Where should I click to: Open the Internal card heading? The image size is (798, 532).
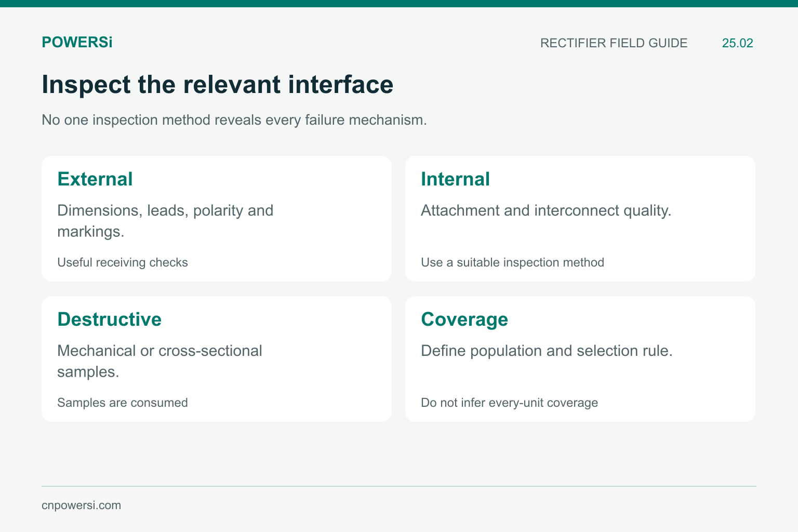pos(455,179)
